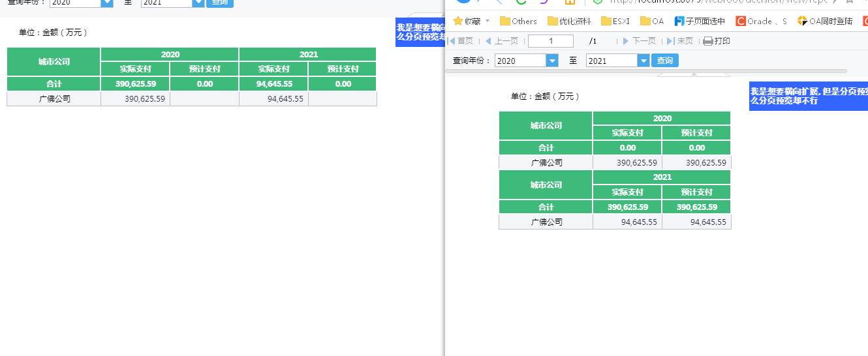Image resolution: width=868 pixels, height=356 pixels.
Task: Select 广佛公司 390,625.59 cell in left table
Action: pyautogui.click(x=135, y=99)
